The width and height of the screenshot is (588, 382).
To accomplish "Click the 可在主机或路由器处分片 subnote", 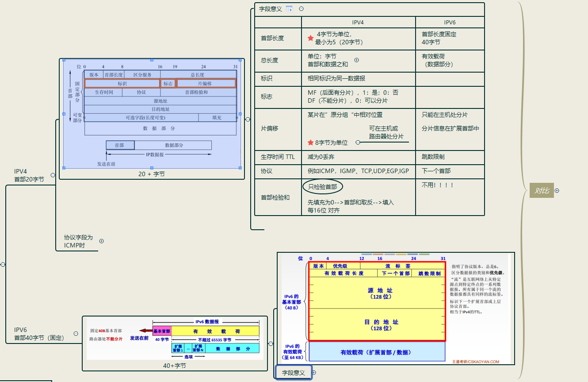I will 386,132.
